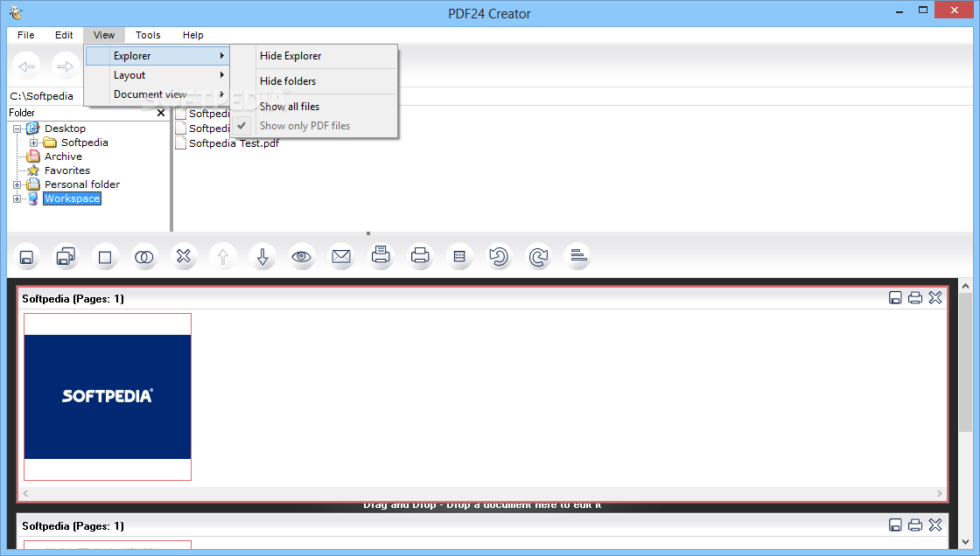The image size is (980, 556).
Task: Expand the Workspace tree node
Action: pyautogui.click(x=17, y=198)
